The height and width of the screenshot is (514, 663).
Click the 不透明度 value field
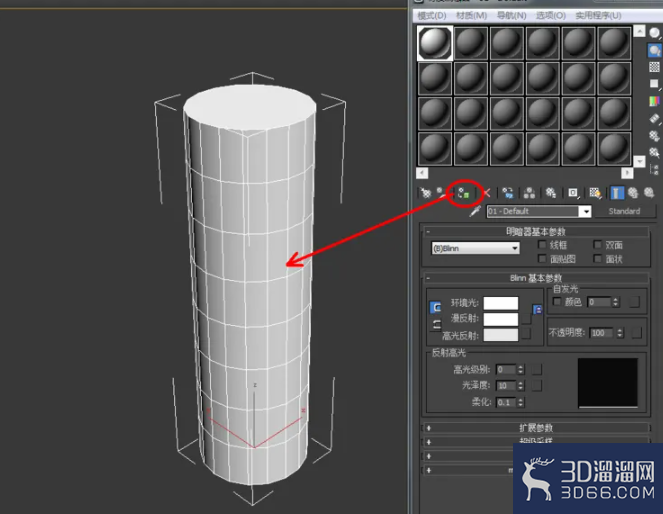click(603, 333)
